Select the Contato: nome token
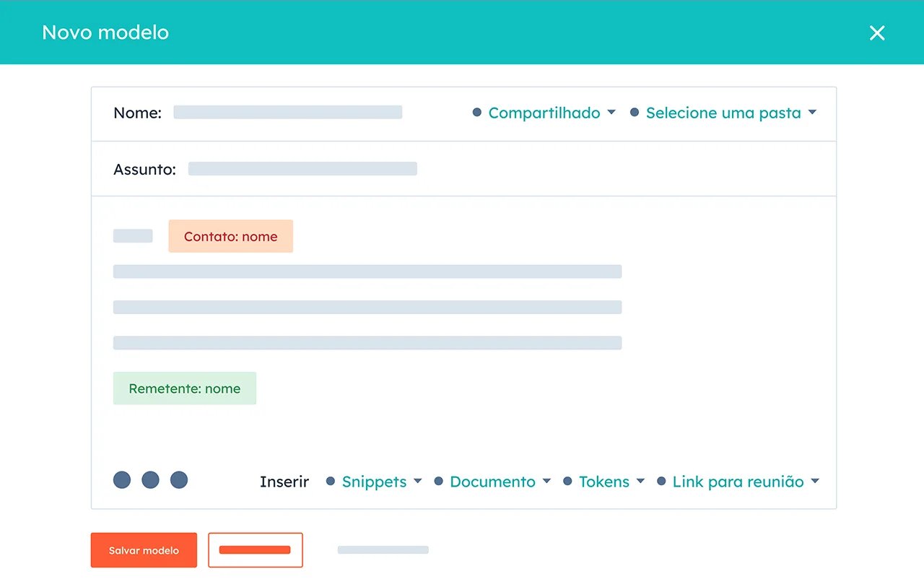 tap(230, 236)
